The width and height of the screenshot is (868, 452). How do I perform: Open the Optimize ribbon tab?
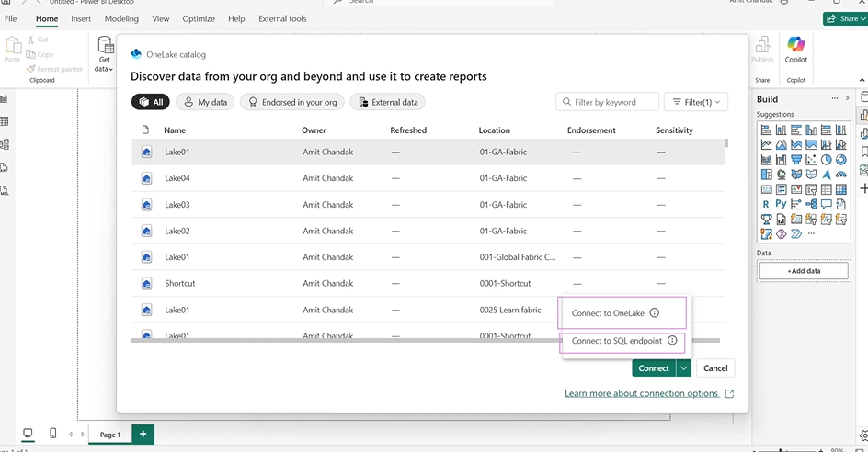click(x=199, y=18)
